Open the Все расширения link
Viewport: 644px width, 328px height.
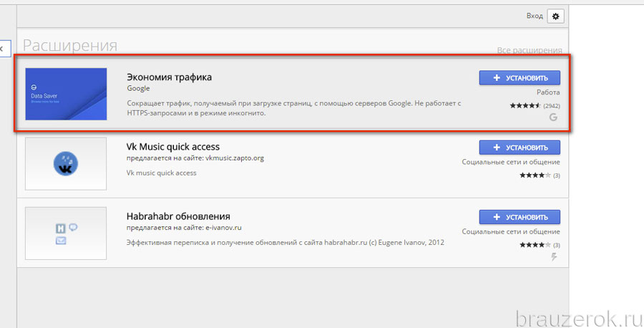coord(529,50)
